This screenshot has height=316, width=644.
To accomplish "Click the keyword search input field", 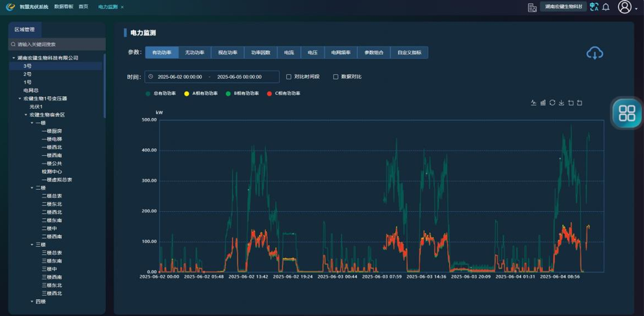I will (58, 44).
